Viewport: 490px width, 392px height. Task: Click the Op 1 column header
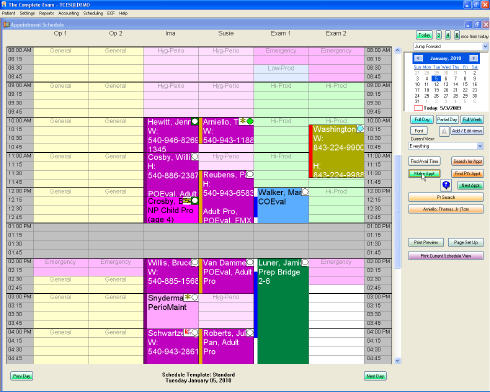(60, 33)
